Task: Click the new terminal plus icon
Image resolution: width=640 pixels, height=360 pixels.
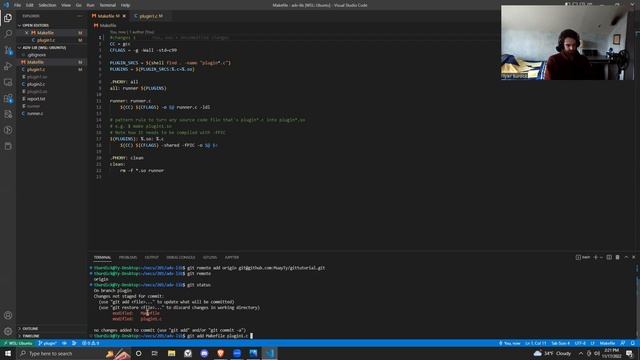Action: point(596,257)
